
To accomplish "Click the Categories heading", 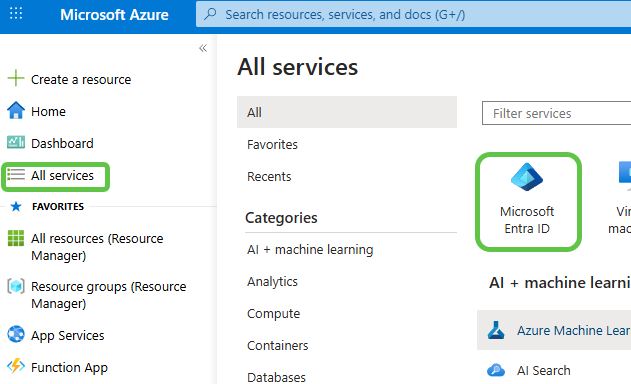I will click(281, 218).
